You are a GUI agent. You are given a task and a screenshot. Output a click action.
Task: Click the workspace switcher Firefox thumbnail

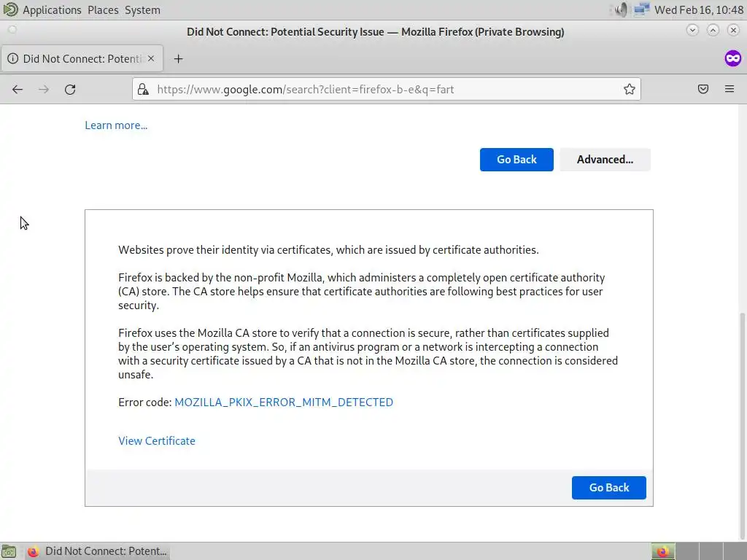(x=663, y=551)
